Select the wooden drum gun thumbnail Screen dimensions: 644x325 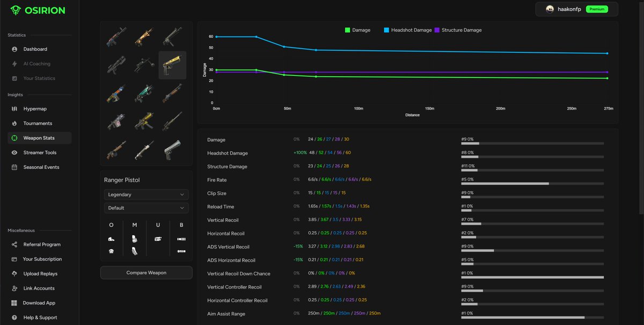click(x=118, y=149)
